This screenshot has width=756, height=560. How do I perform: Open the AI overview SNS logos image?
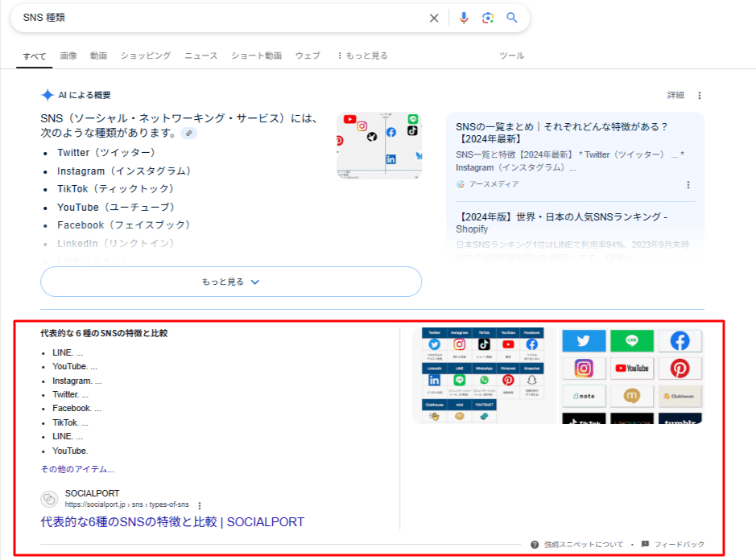point(379,146)
